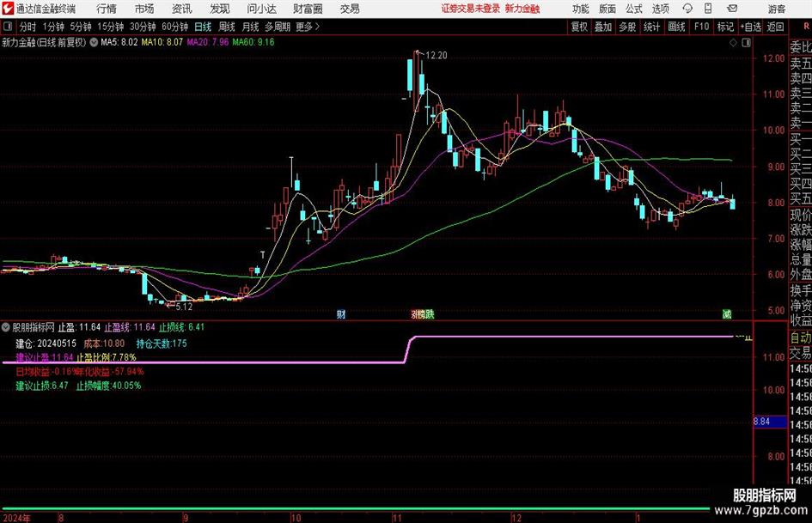Click the 自动 label in right panel
Viewport: 812px width, 523px height.
click(x=801, y=338)
